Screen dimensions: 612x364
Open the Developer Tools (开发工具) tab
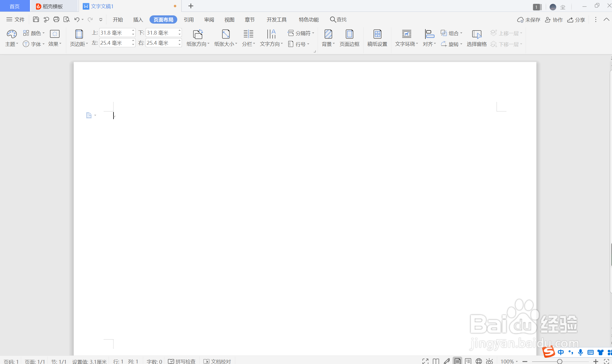(276, 19)
